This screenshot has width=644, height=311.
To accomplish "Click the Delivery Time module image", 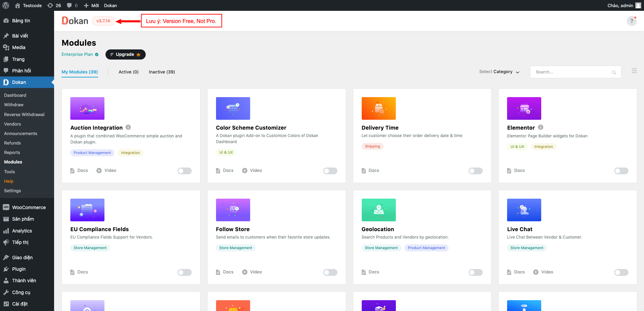I will (379, 108).
